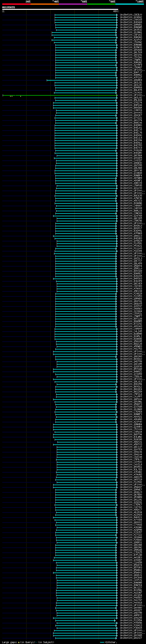Click the long green alignment hit bar
Image resolution: width=146 pixels, height=644 pixels.
pos(60,95)
